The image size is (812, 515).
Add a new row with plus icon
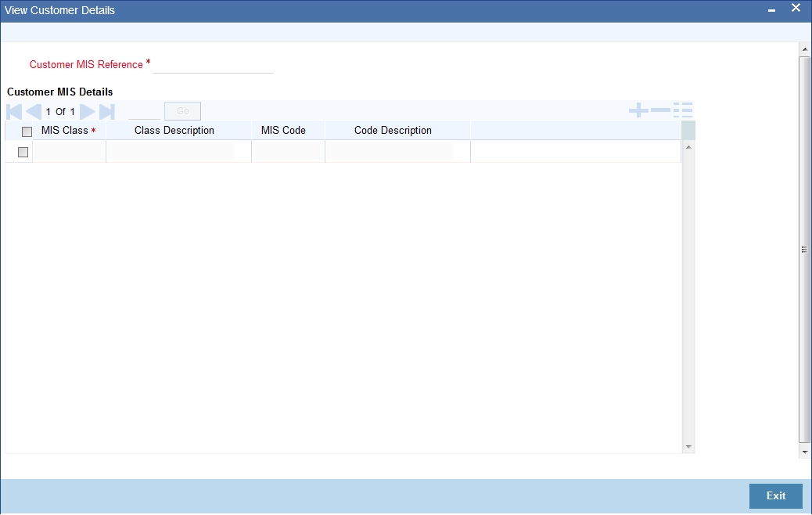point(638,110)
